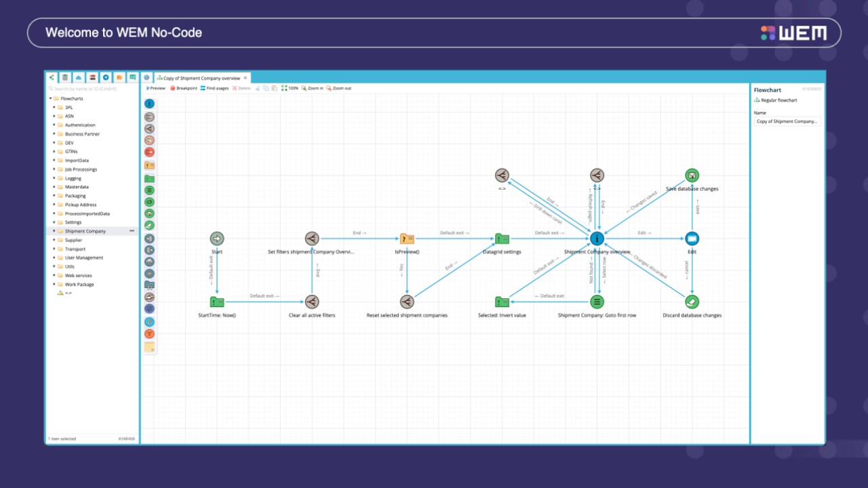Screen dimensions: 868x488
Task: Toggle a Breakpoint from the toolbar
Action: (184, 88)
